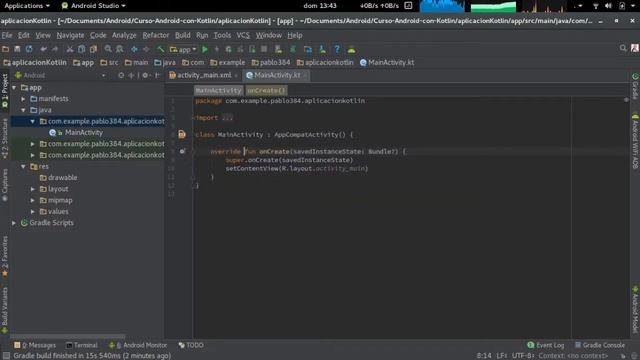This screenshot has height=360, width=640.
Task: Run the app with green play icon
Action: (205, 49)
